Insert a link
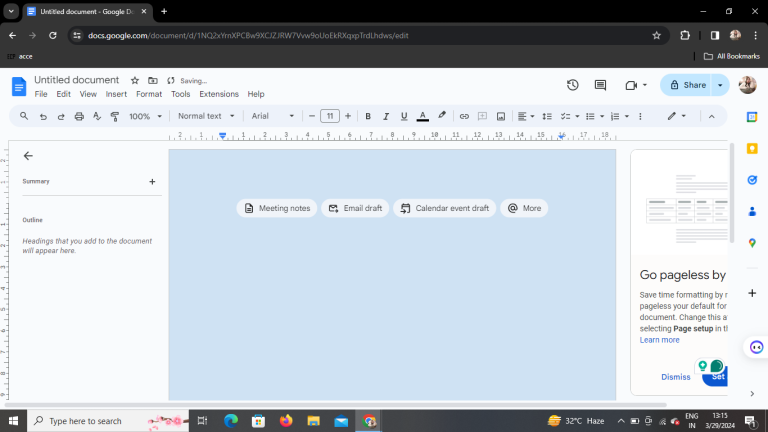The image size is (768, 432). [x=464, y=117]
